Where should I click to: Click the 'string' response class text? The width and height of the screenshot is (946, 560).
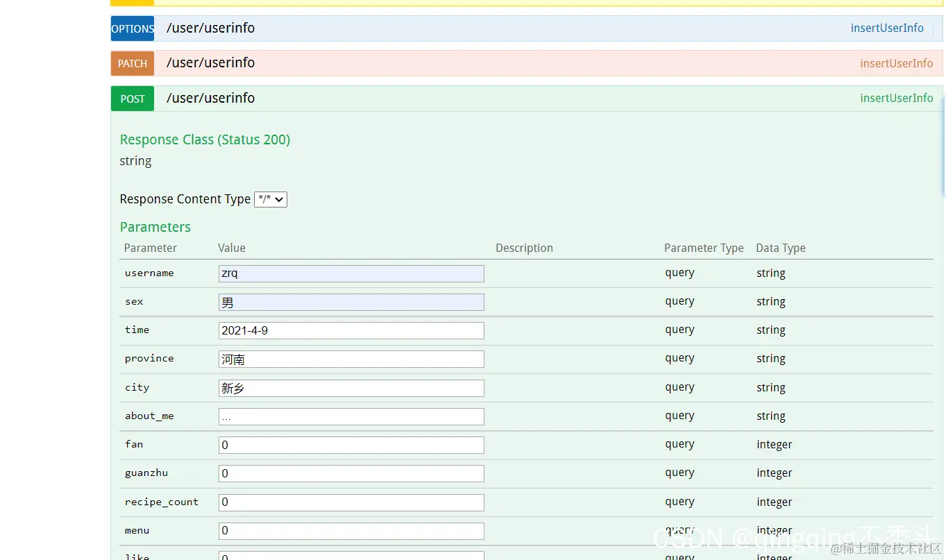point(135,161)
